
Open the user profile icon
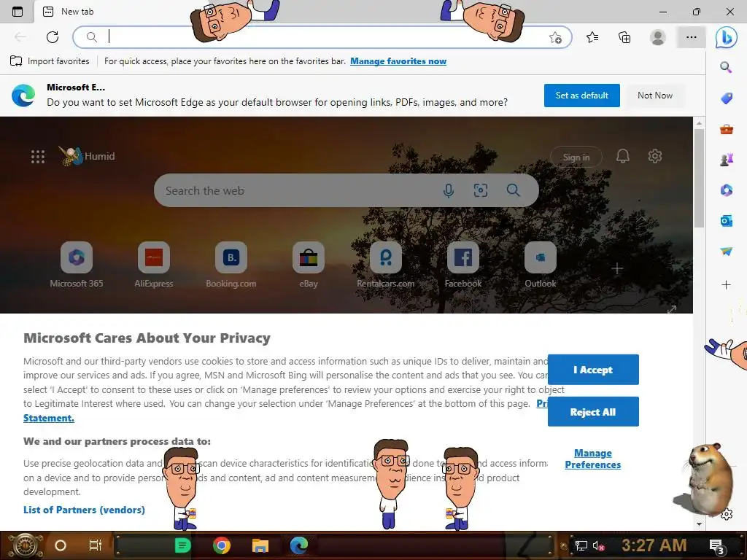pos(658,37)
